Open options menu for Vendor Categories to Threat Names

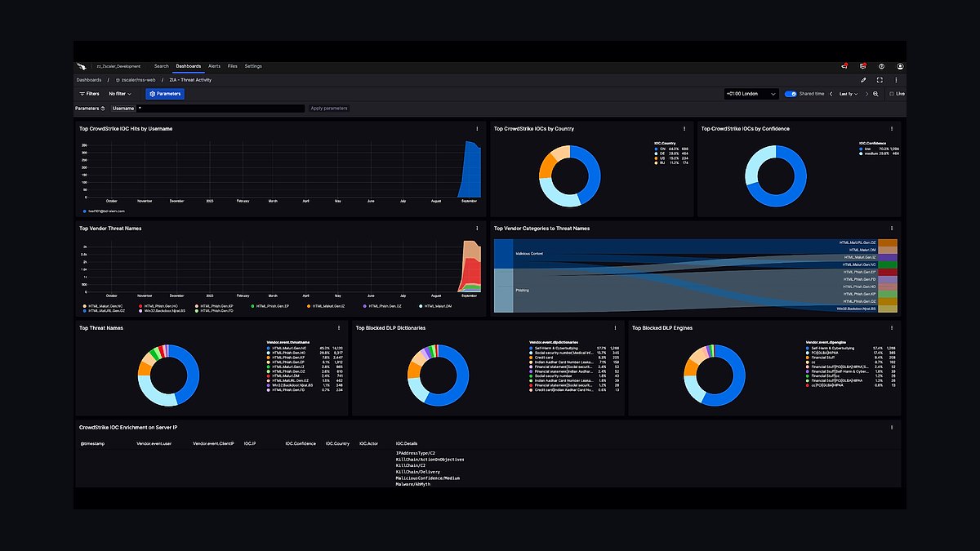892,228
